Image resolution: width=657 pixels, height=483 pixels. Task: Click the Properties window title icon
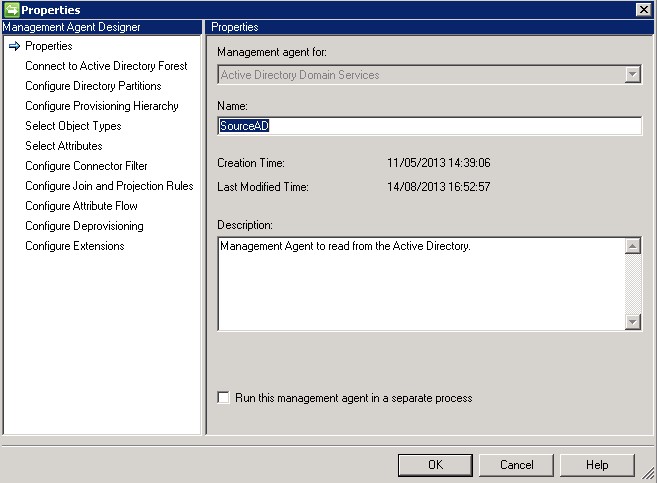(x=11, y=9)
